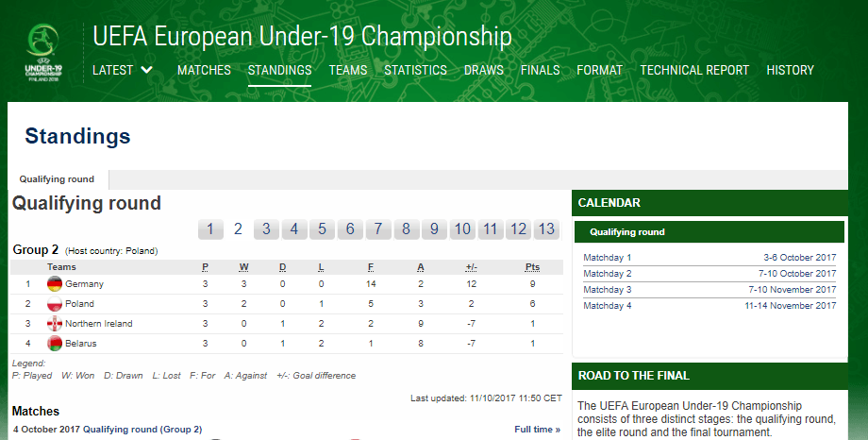Image resolution: width=868 pixels, height=440 pixels.
Task: Click the Belarus flag icon
Action: tap(55, 344)
